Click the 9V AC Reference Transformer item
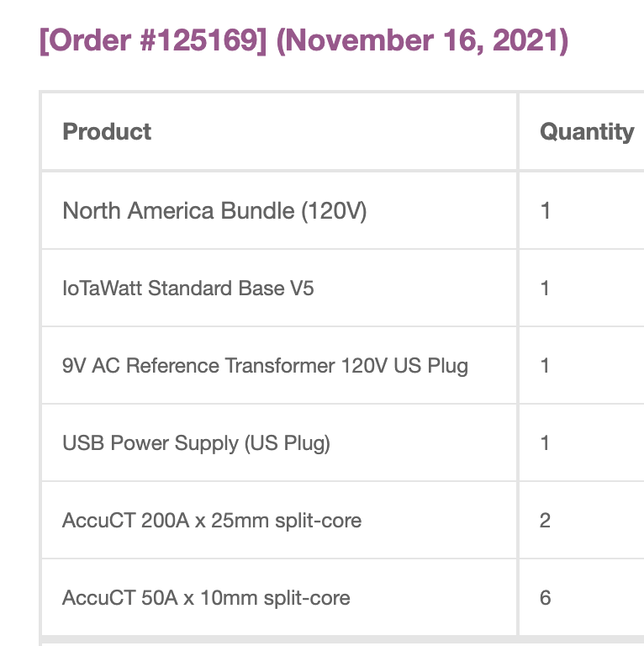Screen dimensions: 644x646 265,366
